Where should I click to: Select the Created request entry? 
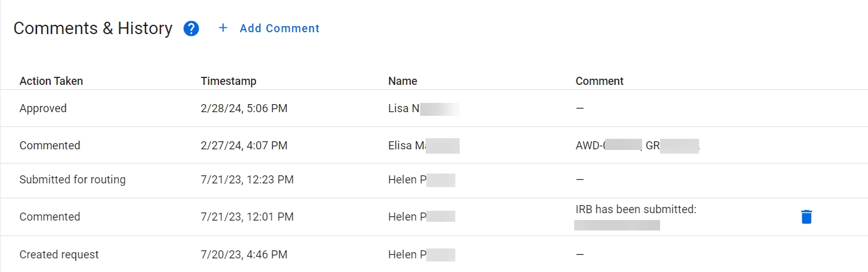[59, 255]
